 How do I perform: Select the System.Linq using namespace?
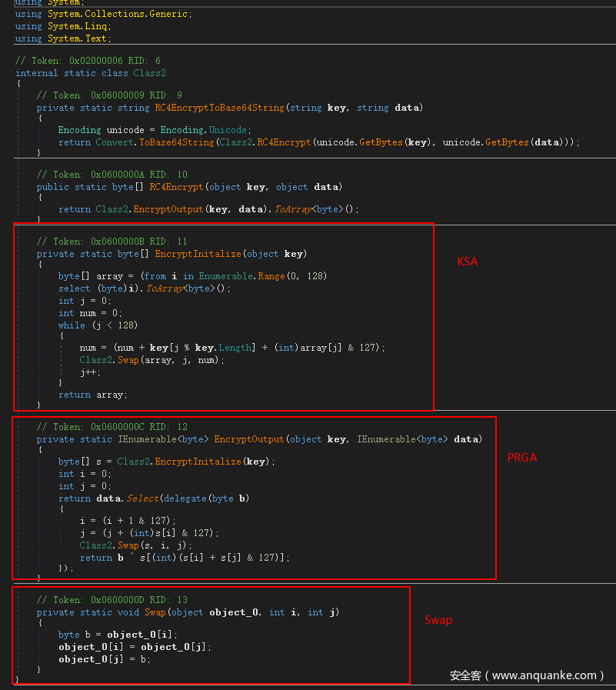point(77,26)
